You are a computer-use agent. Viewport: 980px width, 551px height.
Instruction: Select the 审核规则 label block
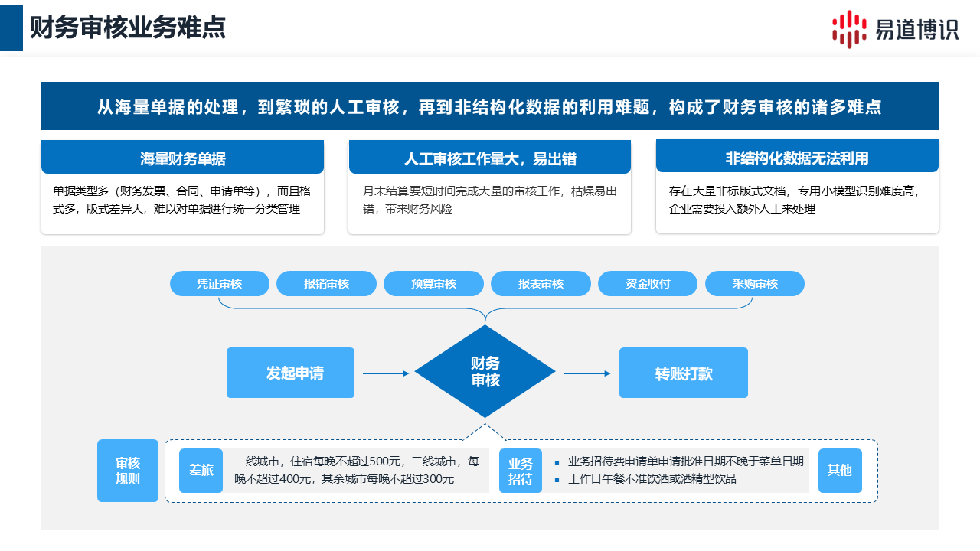128,471
